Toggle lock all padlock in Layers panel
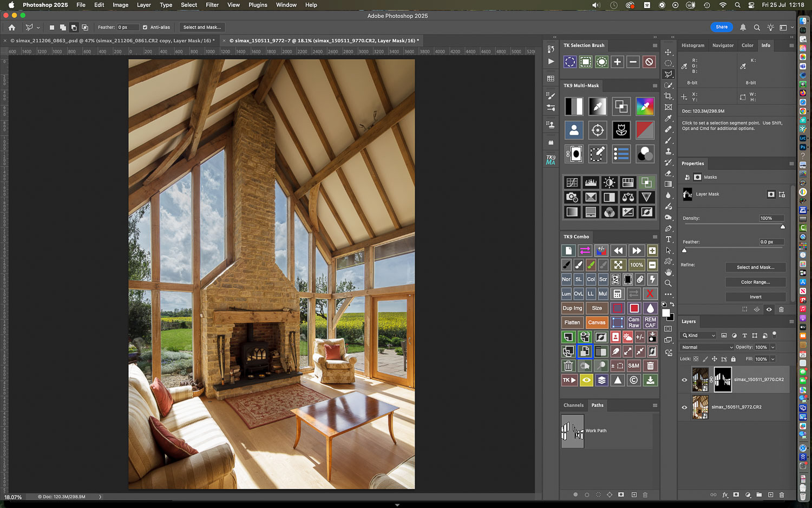This screenshot has width=812, height=508. point(734,359)
